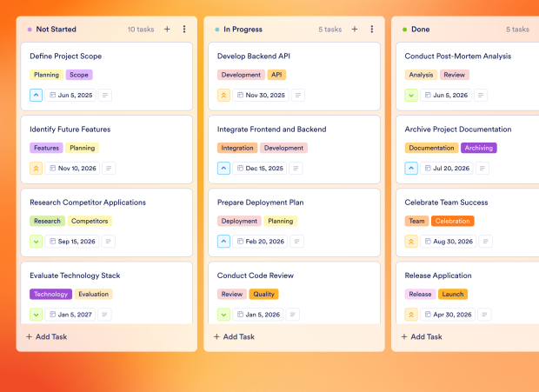Open the In Progress column options menu
The height and width of the screenshot is (392, 539).
coord(372,30)
